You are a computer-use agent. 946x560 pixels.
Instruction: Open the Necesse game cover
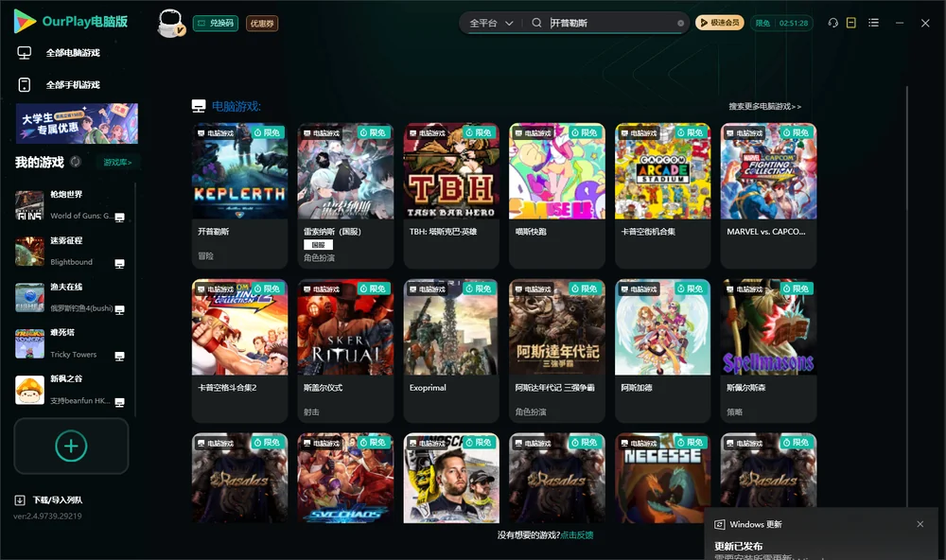(x=663, y=478)
